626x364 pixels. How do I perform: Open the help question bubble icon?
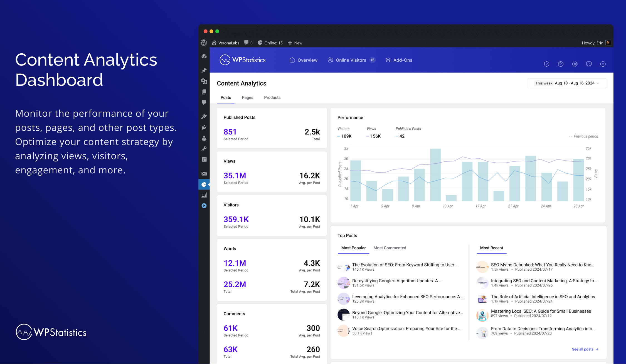point(589,64)
